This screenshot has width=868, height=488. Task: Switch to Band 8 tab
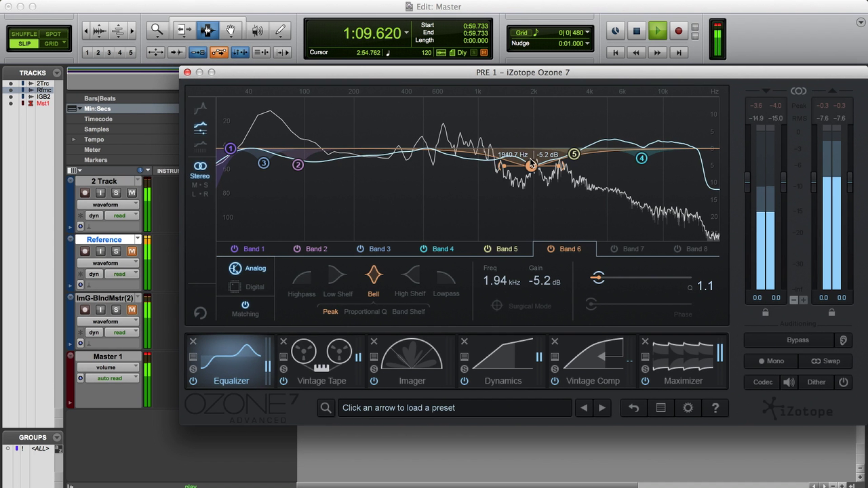pos(691,249)
